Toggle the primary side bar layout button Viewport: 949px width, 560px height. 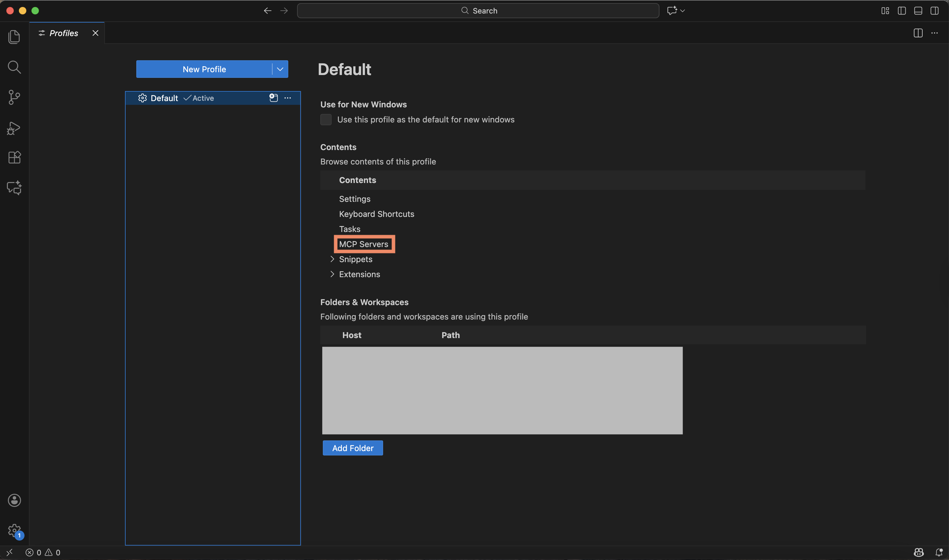tap(902, 11)
